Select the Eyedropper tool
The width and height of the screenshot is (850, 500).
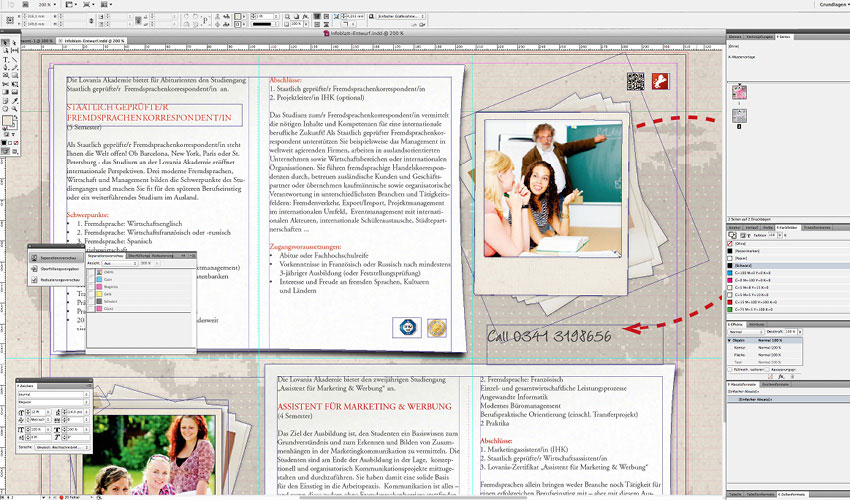pyautogui.click(x=15, y=101)
